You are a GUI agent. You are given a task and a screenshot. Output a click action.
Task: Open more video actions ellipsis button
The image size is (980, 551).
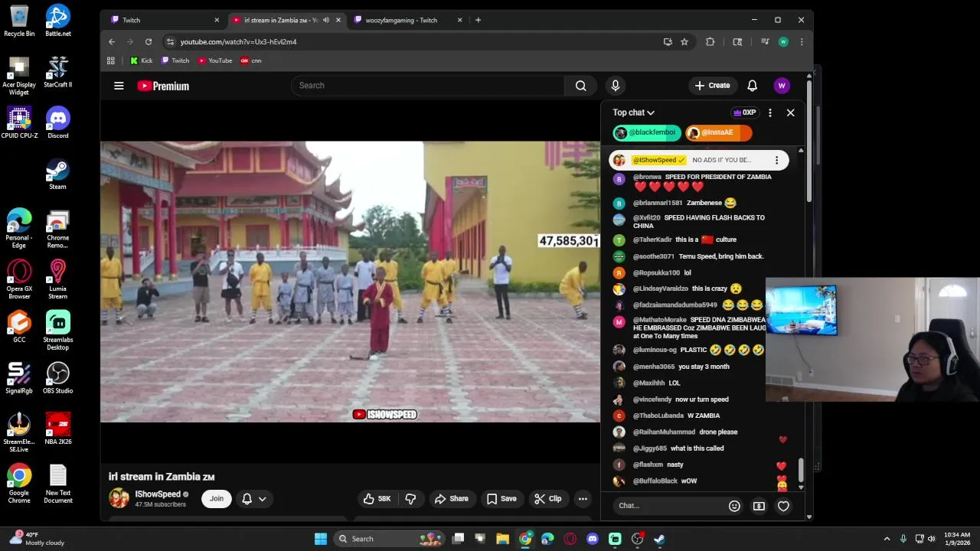coord(583,499)
